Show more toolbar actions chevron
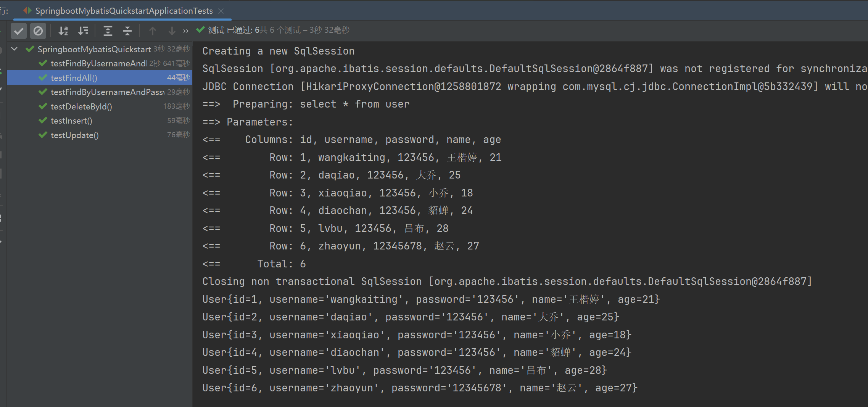This screenshot has height=407, width=868. click(186, 31)
